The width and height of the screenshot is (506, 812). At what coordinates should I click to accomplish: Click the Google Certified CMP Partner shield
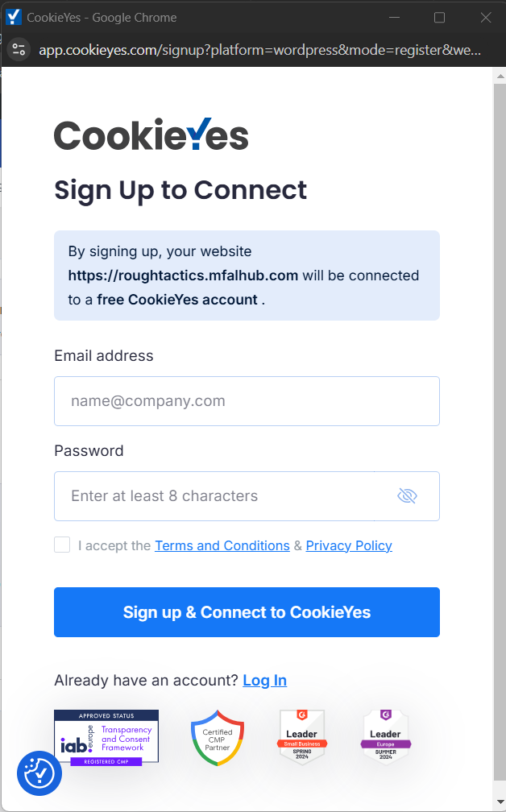(218, 738)
